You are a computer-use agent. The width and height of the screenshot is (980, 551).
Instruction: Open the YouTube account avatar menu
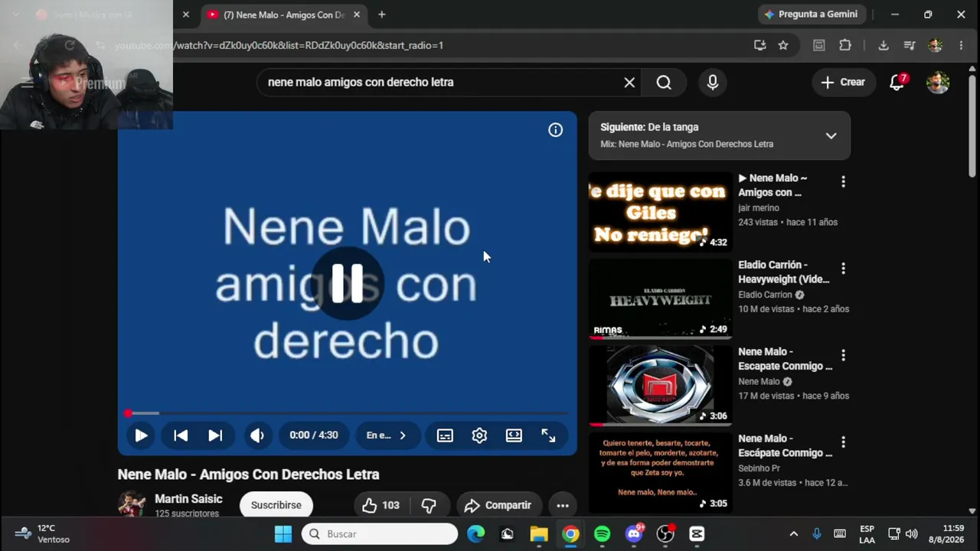(x=938, y=82)
